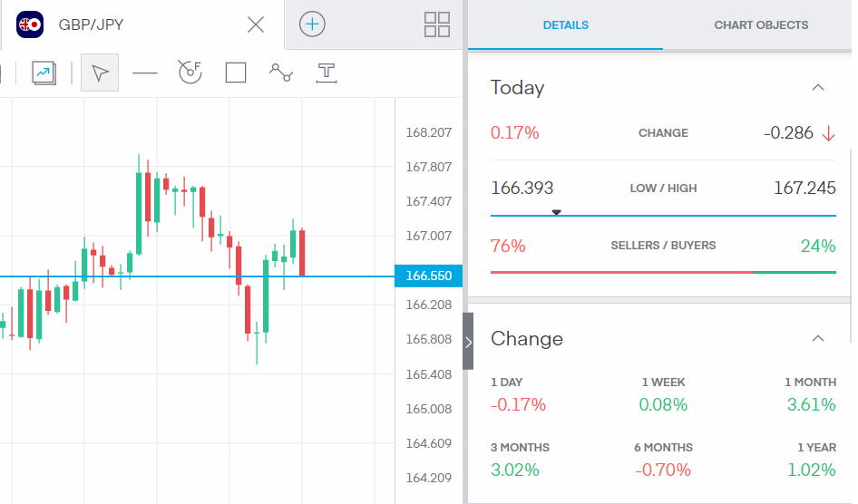Click the 168.207 price axis label

(x=428, y=132)
